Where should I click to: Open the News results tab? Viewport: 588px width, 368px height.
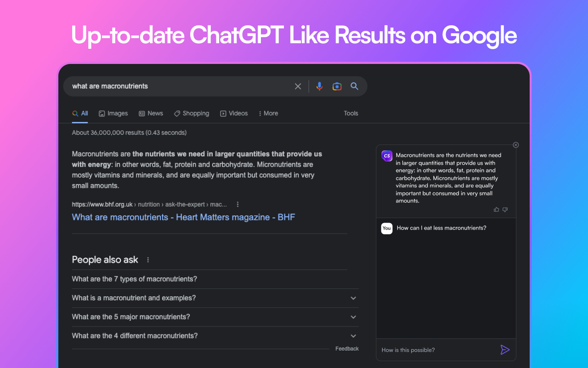point(151,113)
